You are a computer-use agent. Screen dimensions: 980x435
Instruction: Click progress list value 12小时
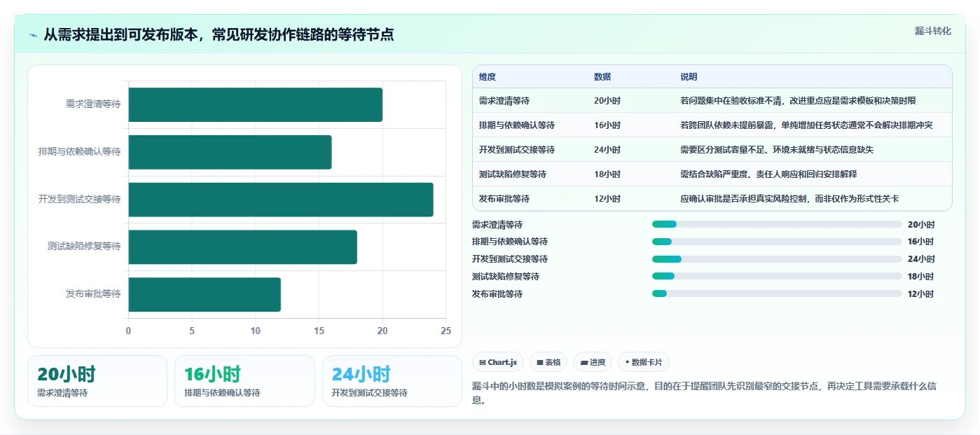(x=920, y=294)
